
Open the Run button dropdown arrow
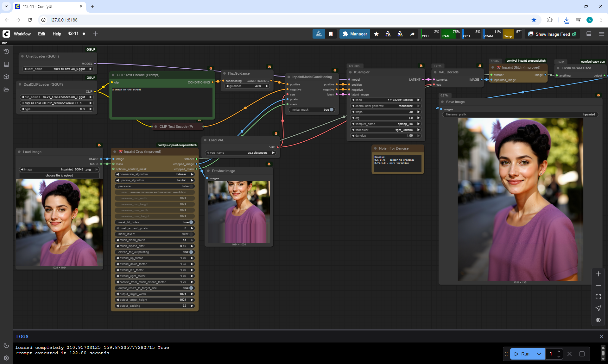click(539, 354)
